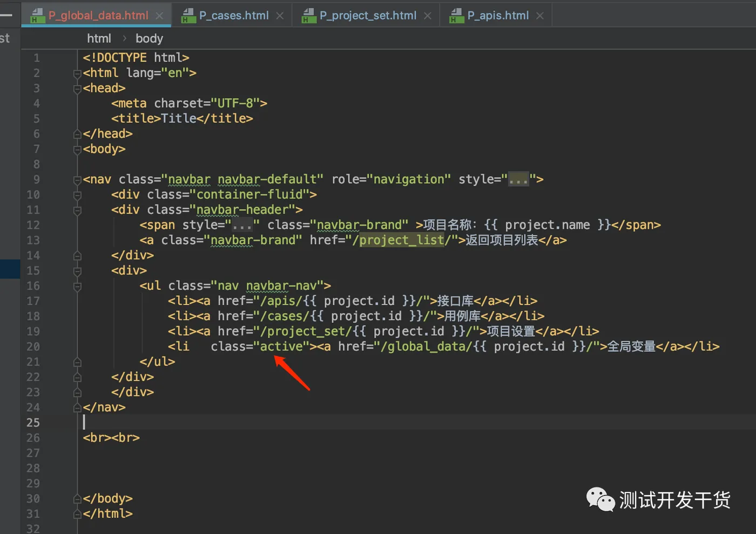The width and height of the screenshot is (756, 534).
Task: Click the P_apis.html file type icon
Action: coord(457,16)
